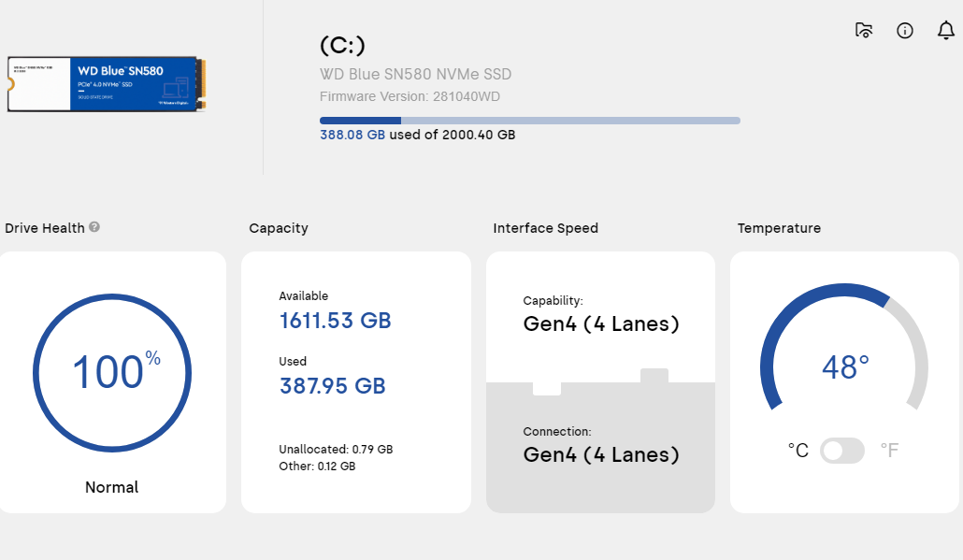Click the 100% drive health ring
963x560 pixels.
click(x=112, y=372)
